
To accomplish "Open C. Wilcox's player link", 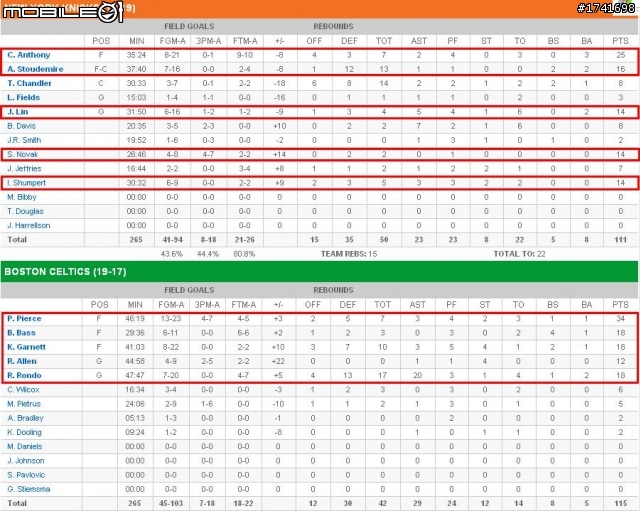I will click(23, 390).
